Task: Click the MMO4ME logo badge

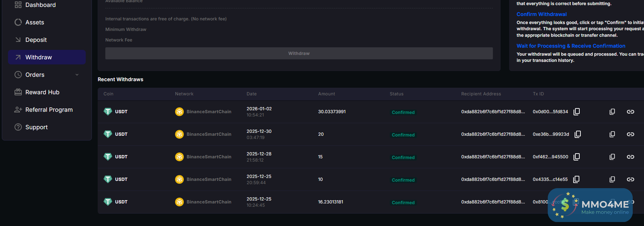Action: [590, 205]
